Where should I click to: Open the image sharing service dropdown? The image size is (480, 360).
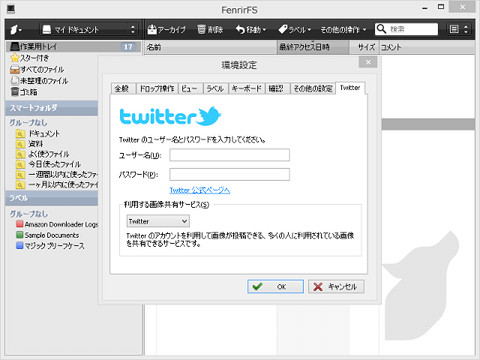click(x=158, y=221)
